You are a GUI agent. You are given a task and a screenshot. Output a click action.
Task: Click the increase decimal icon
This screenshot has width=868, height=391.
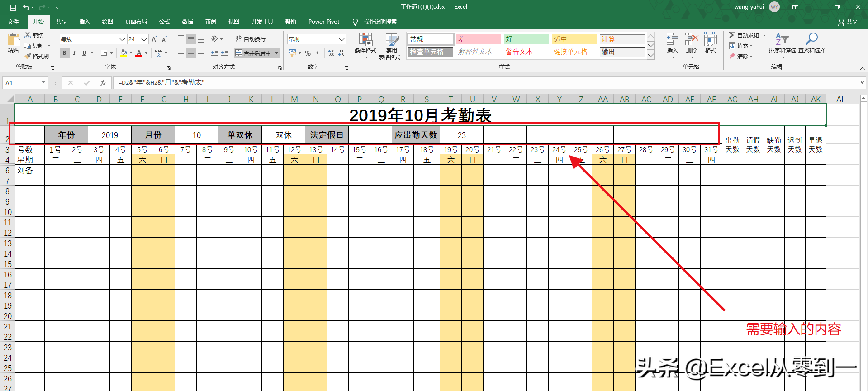click(332, 53)
